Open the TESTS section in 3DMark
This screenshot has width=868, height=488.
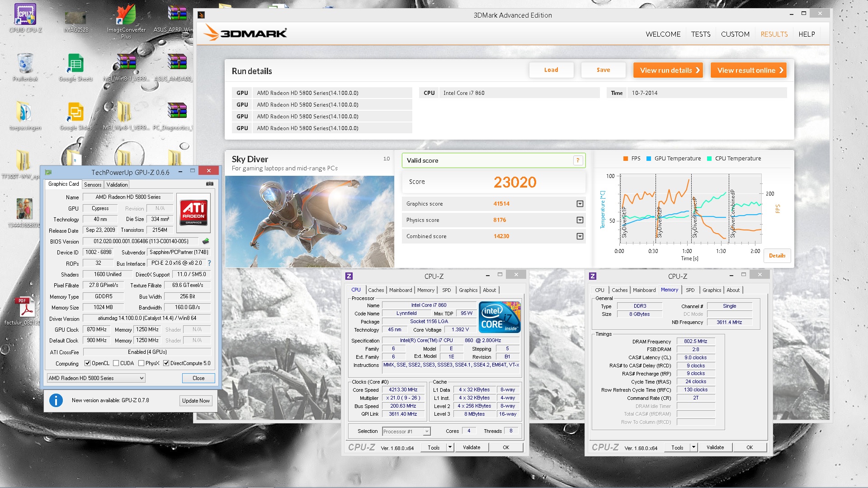coord(701,34)
